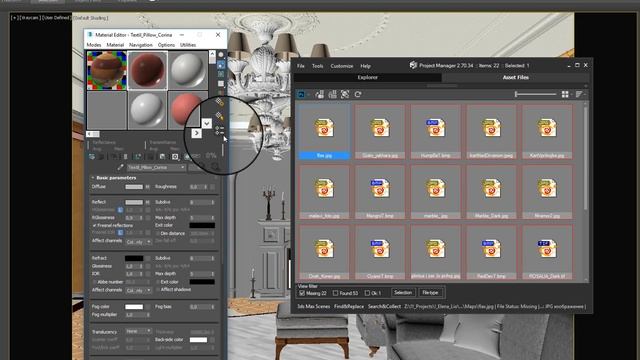The width and height of the screenshot is (640, 360).
Task: Open Material Editor options icon above Select by Material
Action: click(x=220, y=102)
